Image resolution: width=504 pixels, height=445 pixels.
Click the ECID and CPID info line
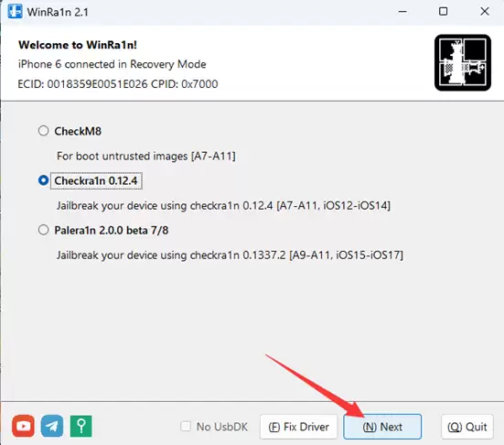[118, 84]
